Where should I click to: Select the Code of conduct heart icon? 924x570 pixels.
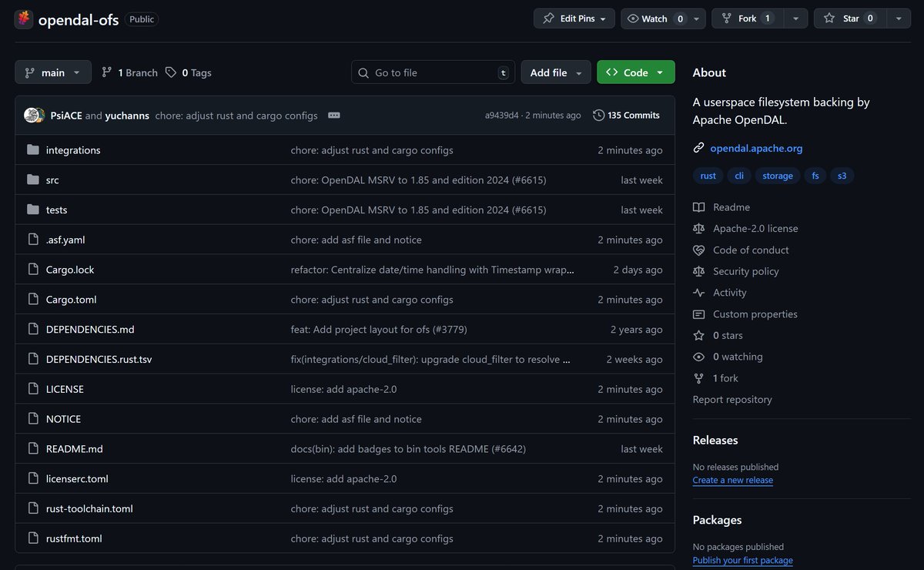click(x=698, y=250)
